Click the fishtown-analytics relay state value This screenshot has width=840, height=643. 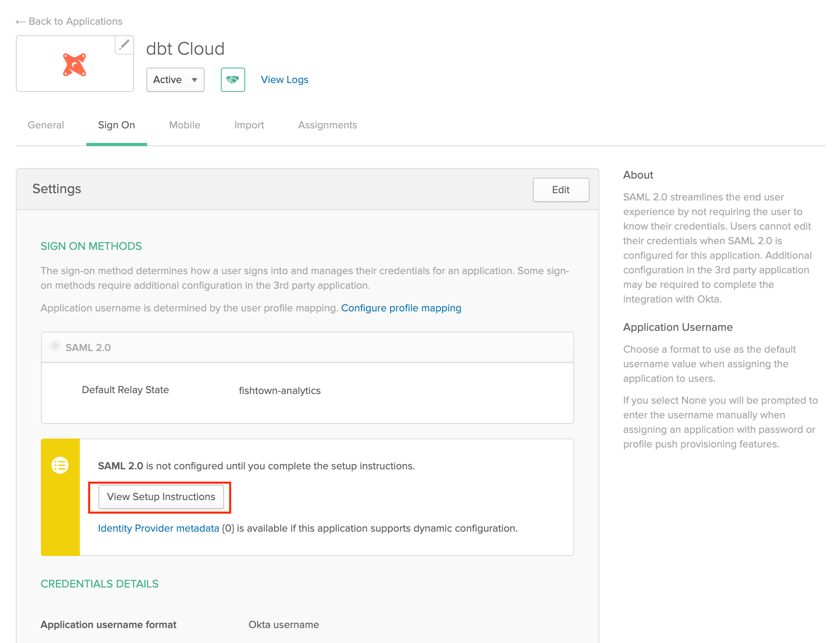click(x=279, y=390)
